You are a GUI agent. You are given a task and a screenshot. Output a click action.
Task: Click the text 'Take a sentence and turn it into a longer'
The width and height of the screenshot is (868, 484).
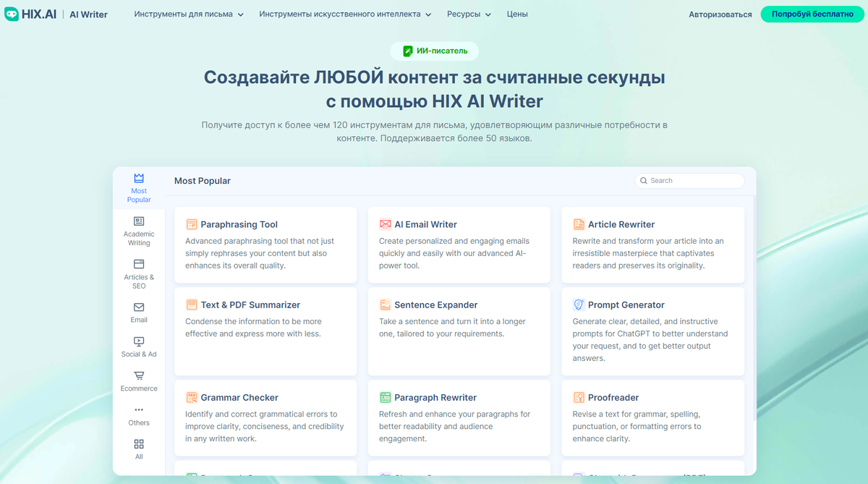click(x=452, y=321)
